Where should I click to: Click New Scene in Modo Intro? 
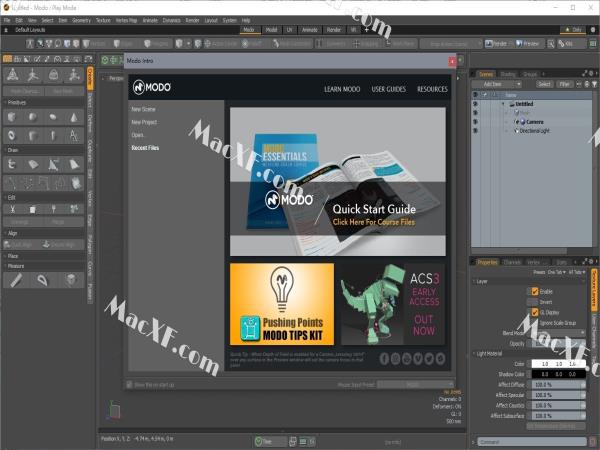coord(143,109)
